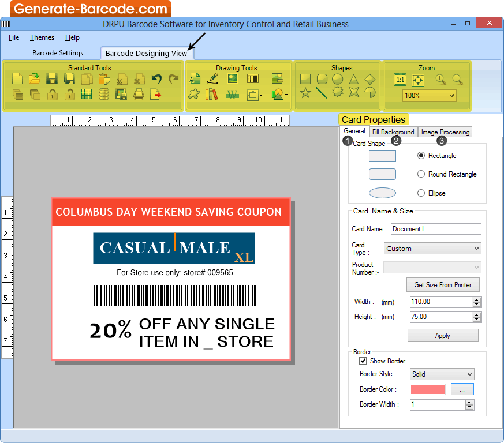The width and height of the screenshot is (504, 443).
Task: Draw a rectangle shape
Action: [x=305, y=78]
